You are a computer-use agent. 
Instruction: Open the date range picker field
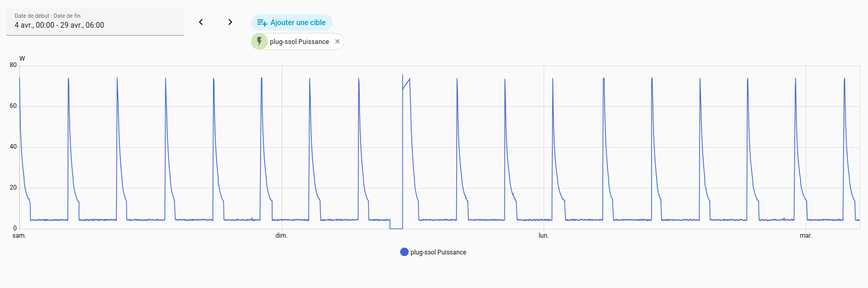[x=95, y=25]
